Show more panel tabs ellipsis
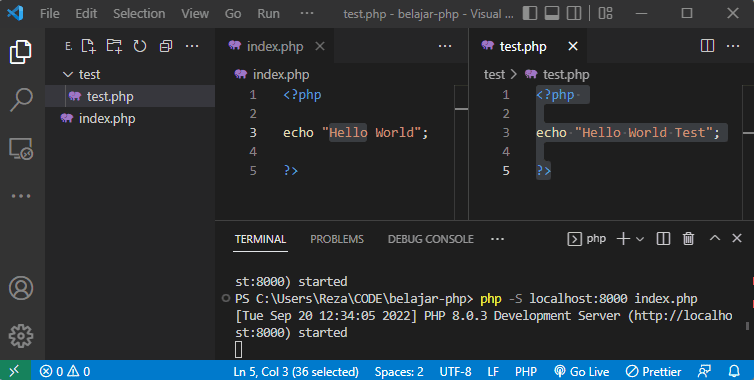 tap(497, 239)
